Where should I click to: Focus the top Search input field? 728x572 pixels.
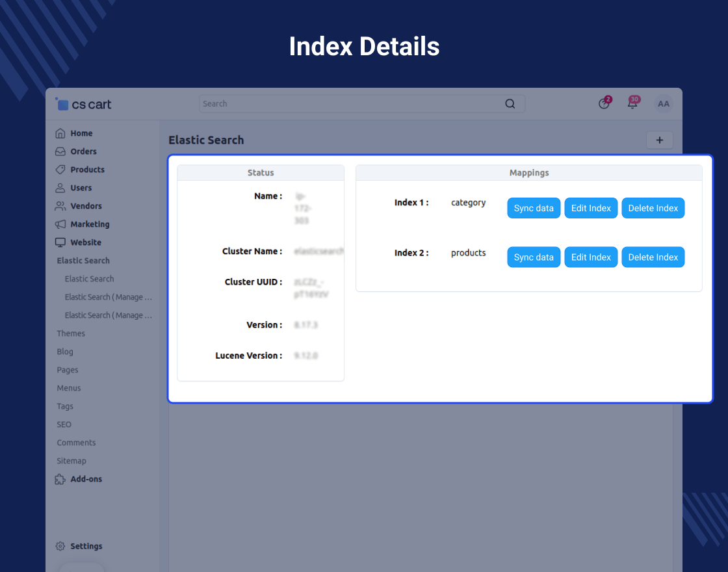click(x=351, y=104)
